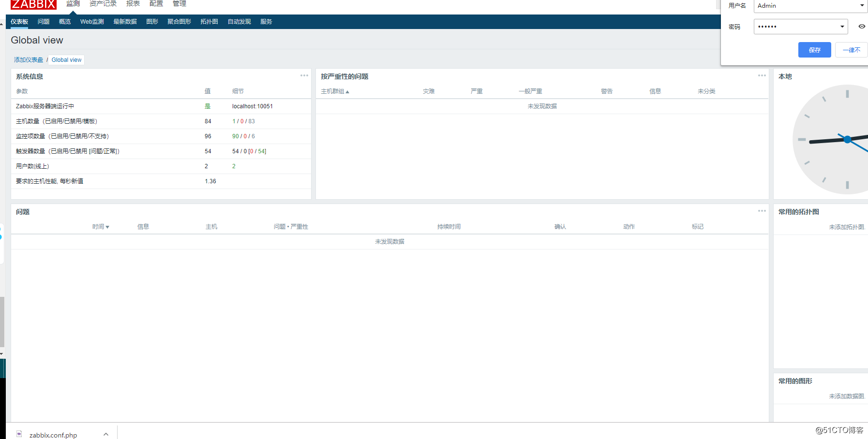Open the 系统信息 widget options menu

point(304,75)
